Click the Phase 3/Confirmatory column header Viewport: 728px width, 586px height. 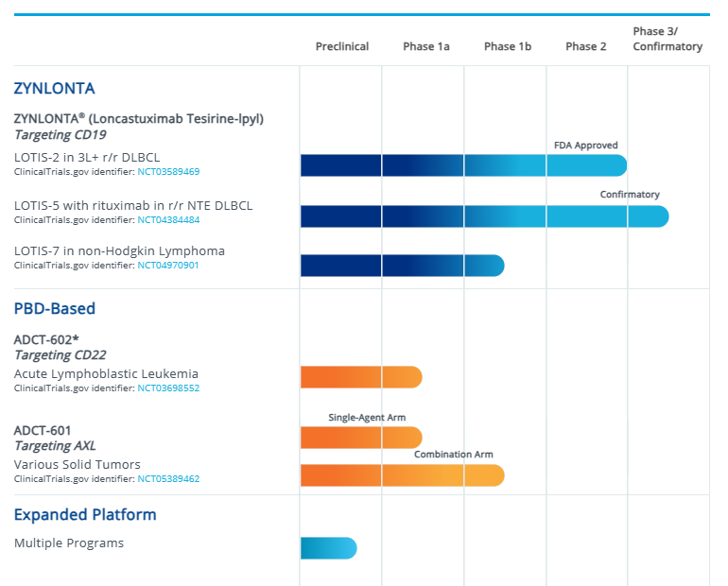click(667, 39)
